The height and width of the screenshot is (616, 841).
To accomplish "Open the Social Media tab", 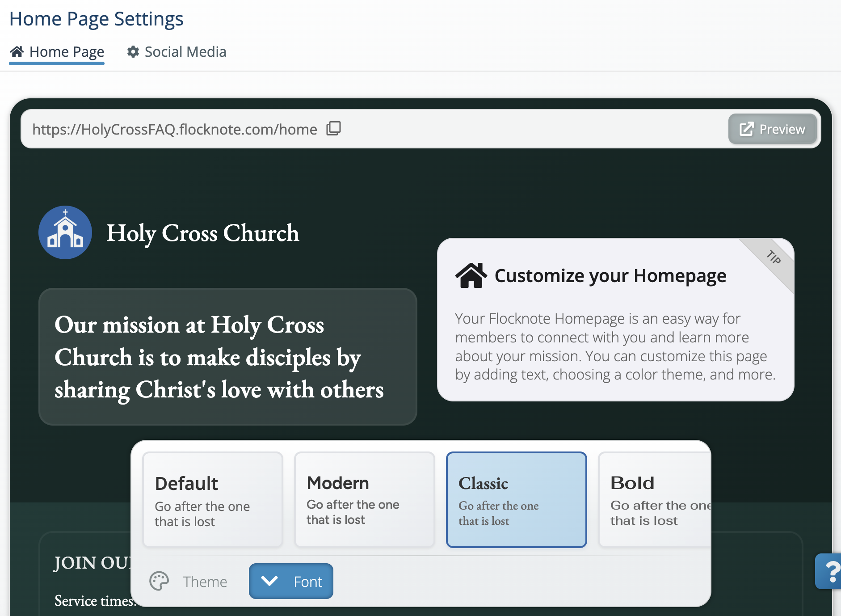I will point(177,52).
